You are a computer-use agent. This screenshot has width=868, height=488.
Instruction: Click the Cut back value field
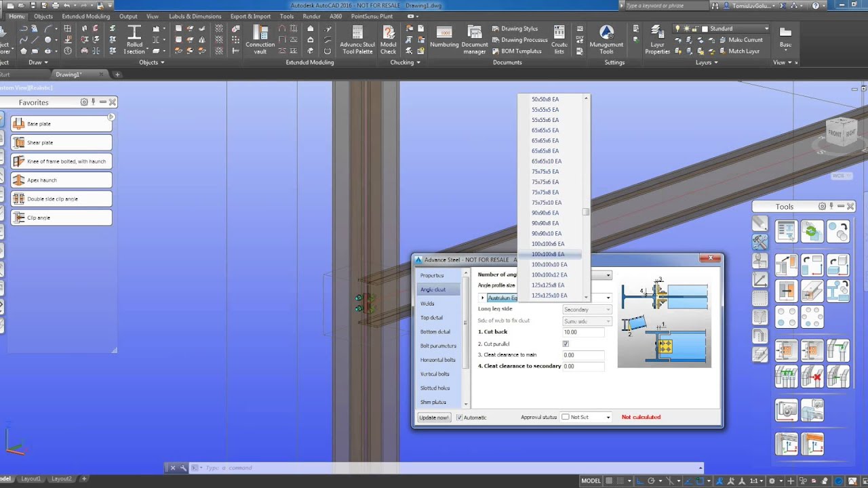click(583, 332)
